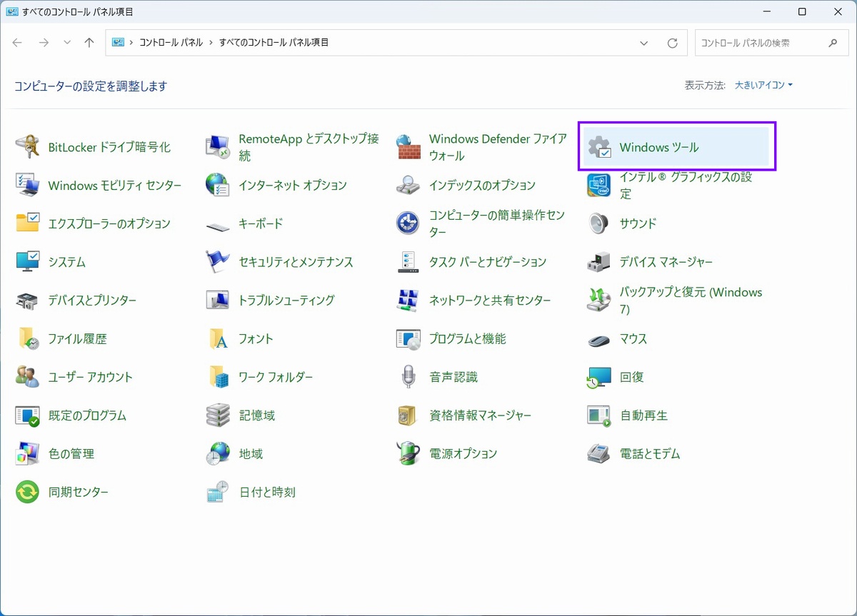Open the サウンド speaker icon
This screenshot has width=857, height=616.
tap(599, 223)
